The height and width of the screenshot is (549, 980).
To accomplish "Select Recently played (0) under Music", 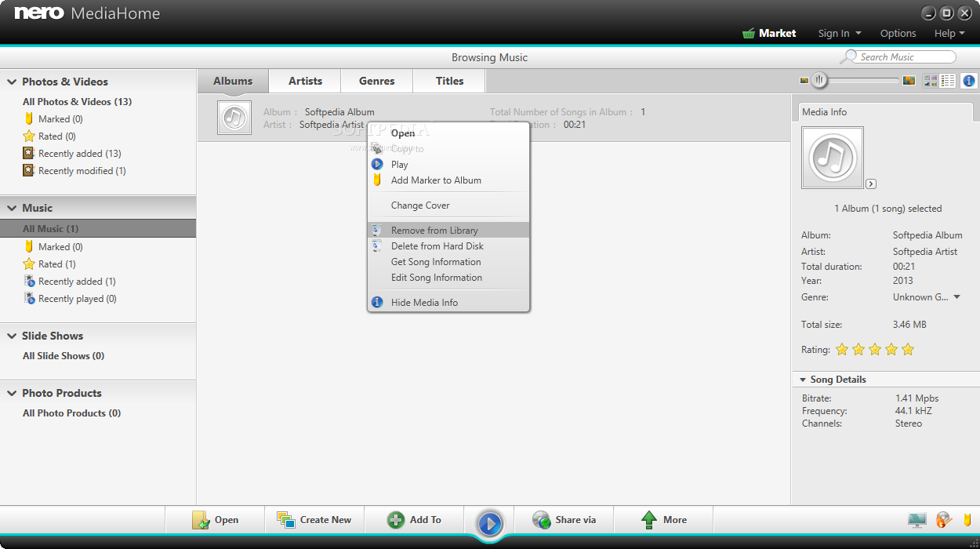I will 70,299.
